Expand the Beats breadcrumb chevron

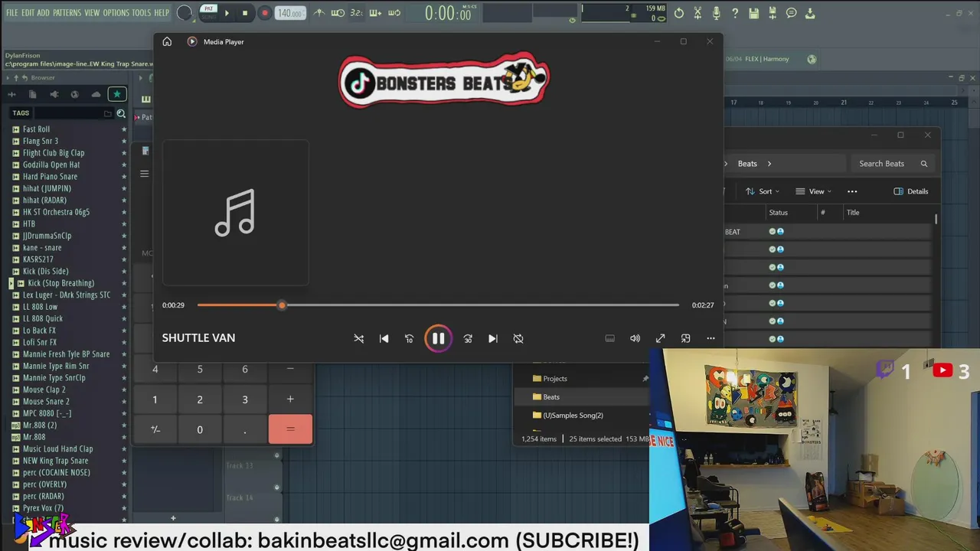769,164
